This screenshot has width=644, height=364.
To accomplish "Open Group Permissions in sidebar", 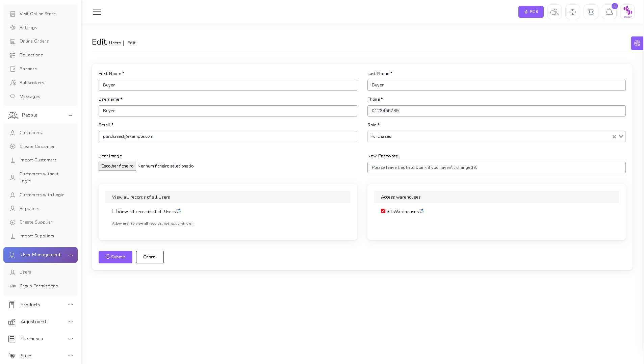I will click(38, 286).
